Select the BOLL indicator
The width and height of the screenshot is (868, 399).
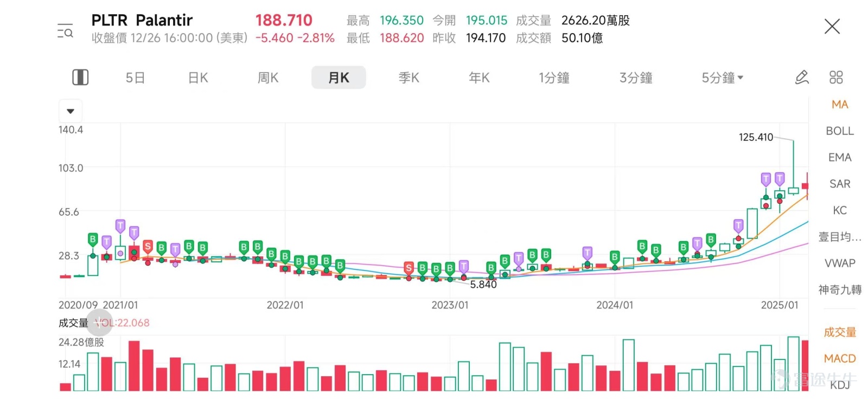pos(840,131)
